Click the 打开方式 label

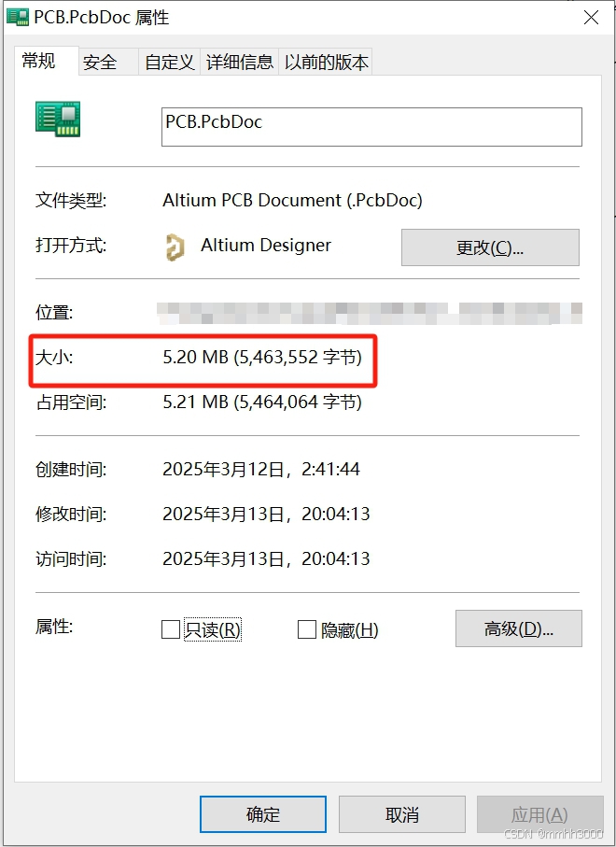pyautogui.click(x=71, y=246)
